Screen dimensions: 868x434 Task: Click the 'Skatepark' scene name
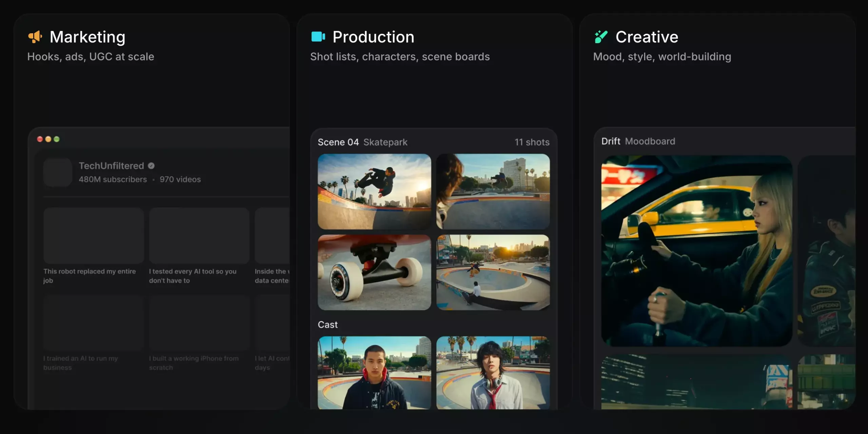pos(385,142)
